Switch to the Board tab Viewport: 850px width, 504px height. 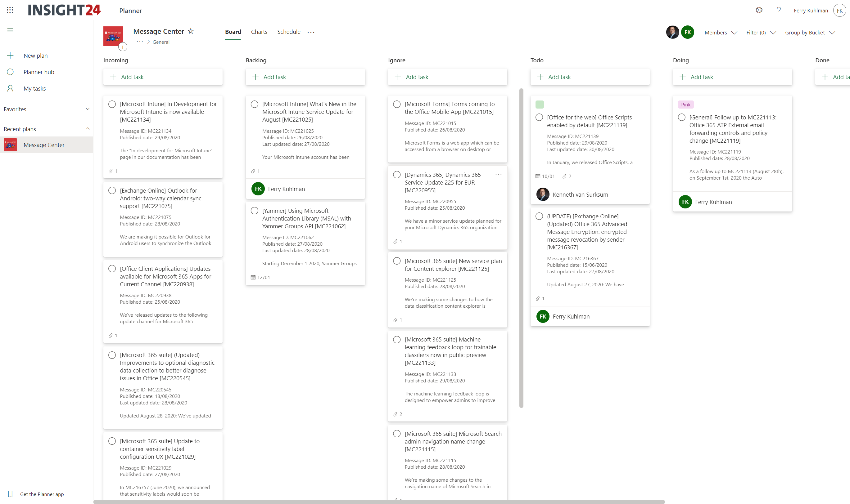pos(233,32)
